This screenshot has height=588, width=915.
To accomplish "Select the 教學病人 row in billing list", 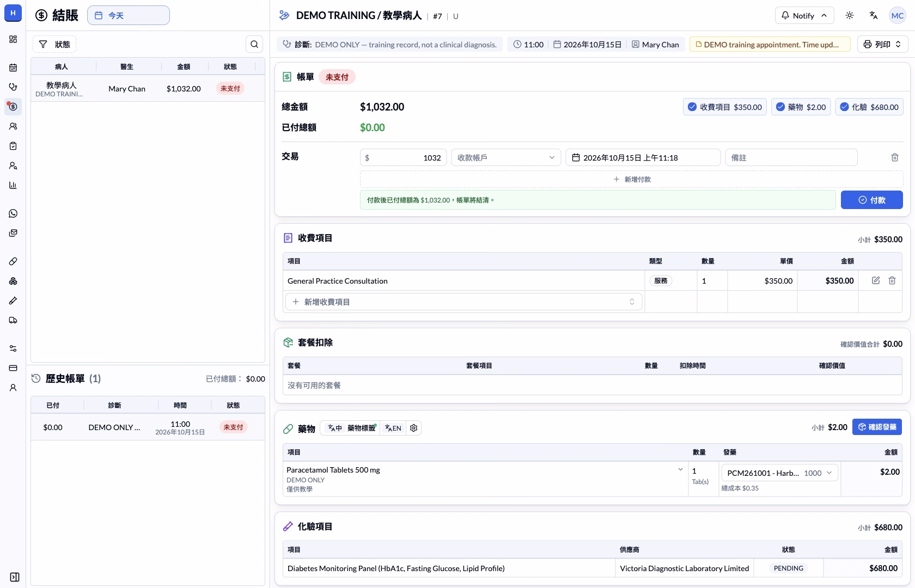I will pyautogui.click(x=148, y=89).
